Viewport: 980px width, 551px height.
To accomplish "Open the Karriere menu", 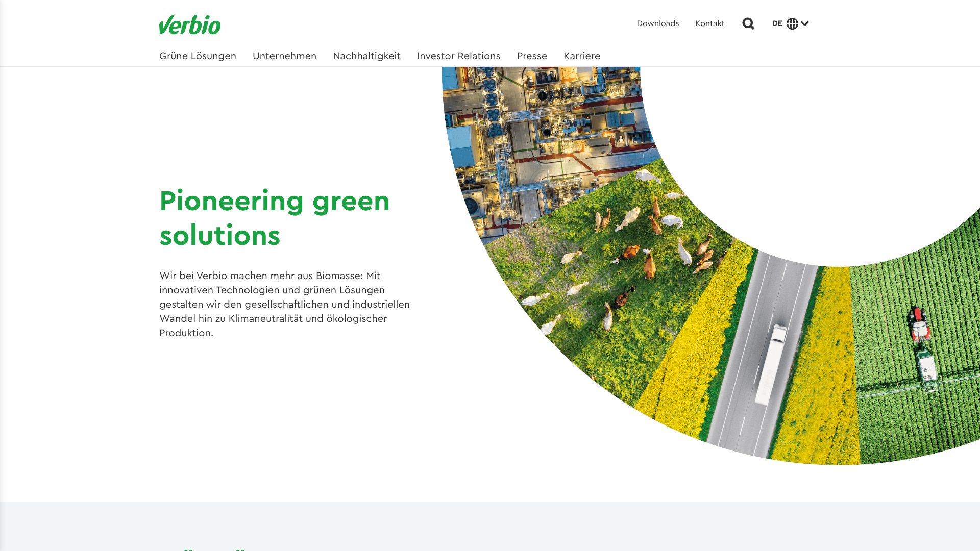I will (x=581, y=56).
